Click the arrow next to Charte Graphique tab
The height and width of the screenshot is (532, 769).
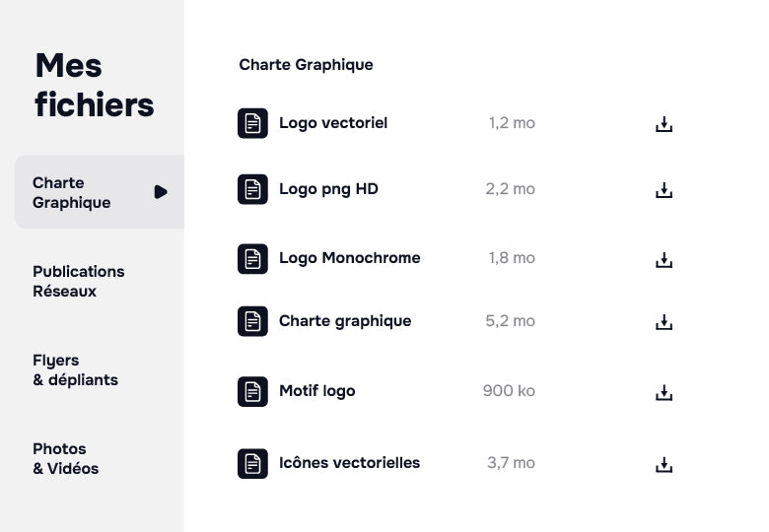coord(161,192)
